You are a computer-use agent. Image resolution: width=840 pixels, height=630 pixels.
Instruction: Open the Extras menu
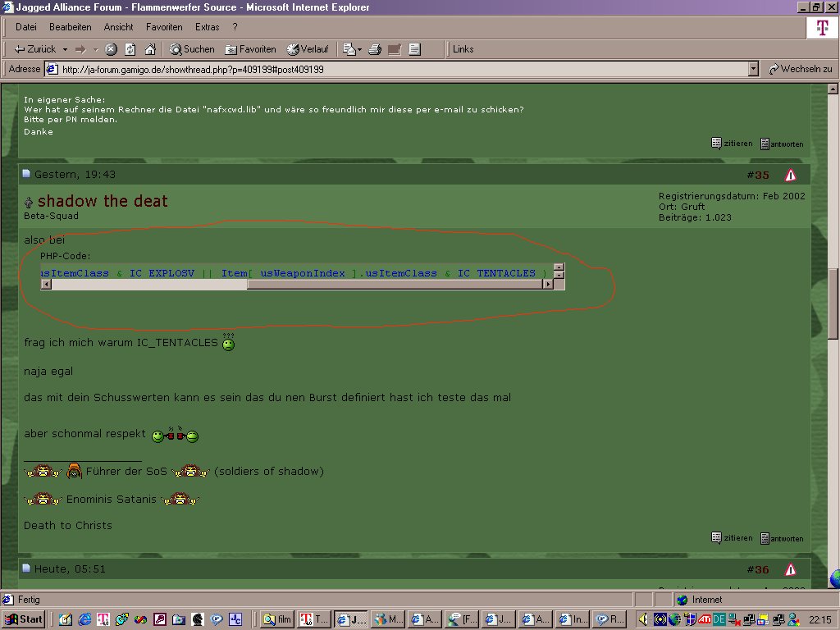click(207, 27)
